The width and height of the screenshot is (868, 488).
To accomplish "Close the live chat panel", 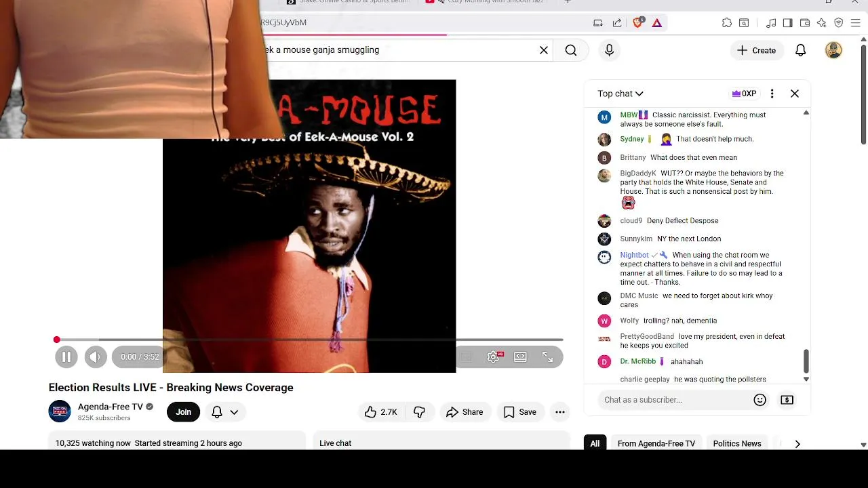I will [x=795, y=94].
